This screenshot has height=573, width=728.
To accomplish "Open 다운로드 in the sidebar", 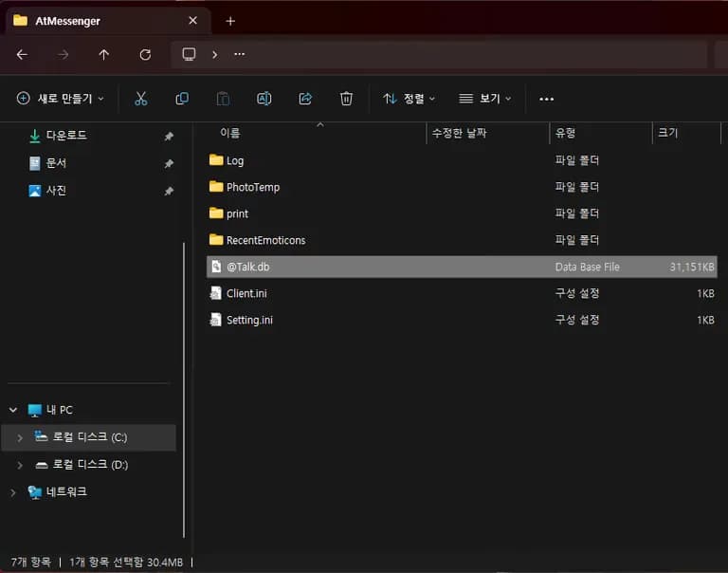I will [x=66, y=136].
